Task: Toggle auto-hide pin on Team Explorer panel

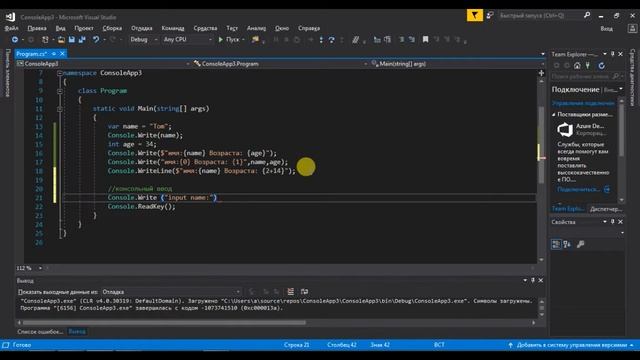Action: (x=613, y=54)
